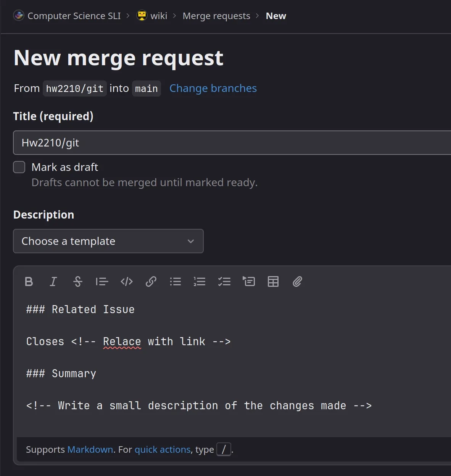Apply italic formatting to description text
This screenshot has height=476, width=451.
coord(53,281)
